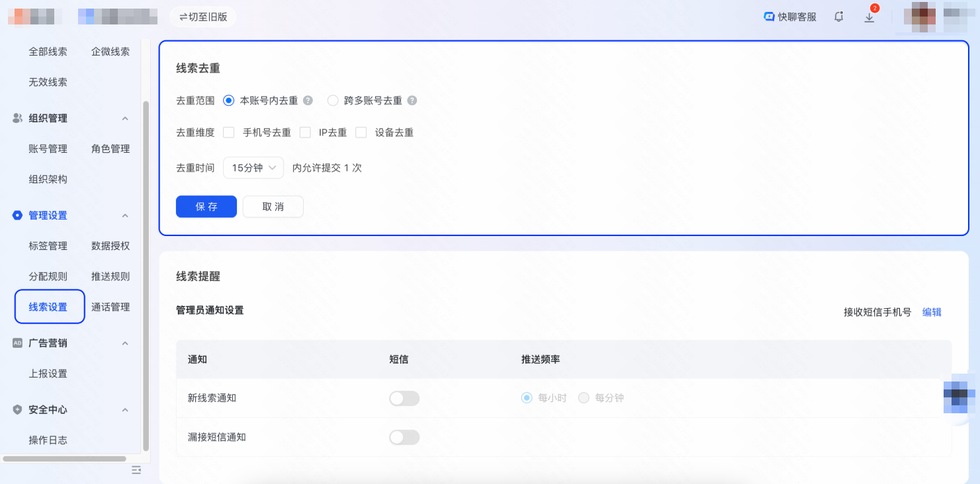
Task: Switch to the 企微线索 tab
Action: [x=109, y=51]
